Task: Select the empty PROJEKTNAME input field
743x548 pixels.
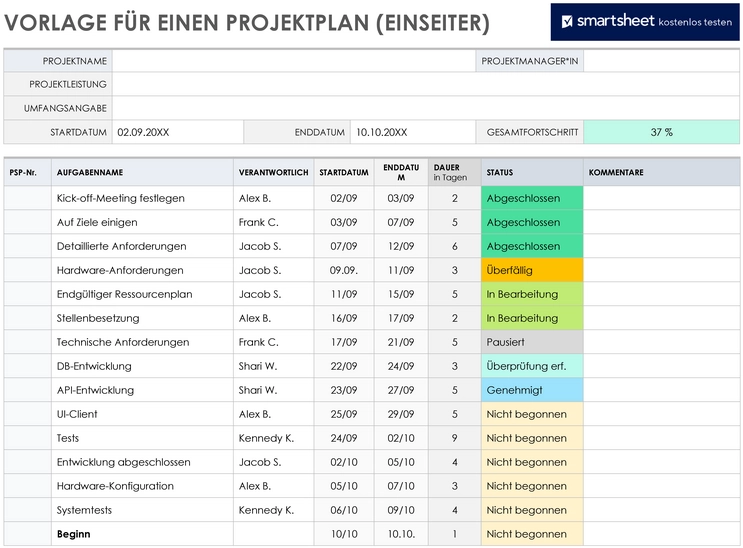Action: click(x=294, y=61)
